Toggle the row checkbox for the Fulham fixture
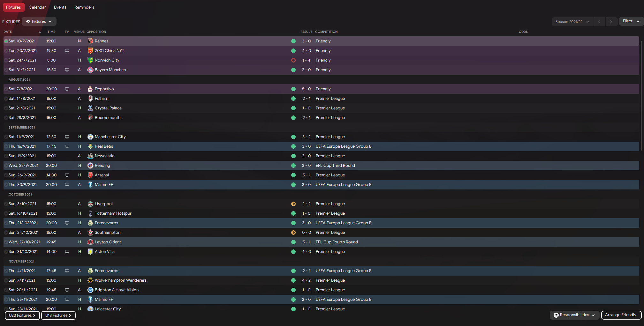644x326 pixels. (x=6, y=99)
